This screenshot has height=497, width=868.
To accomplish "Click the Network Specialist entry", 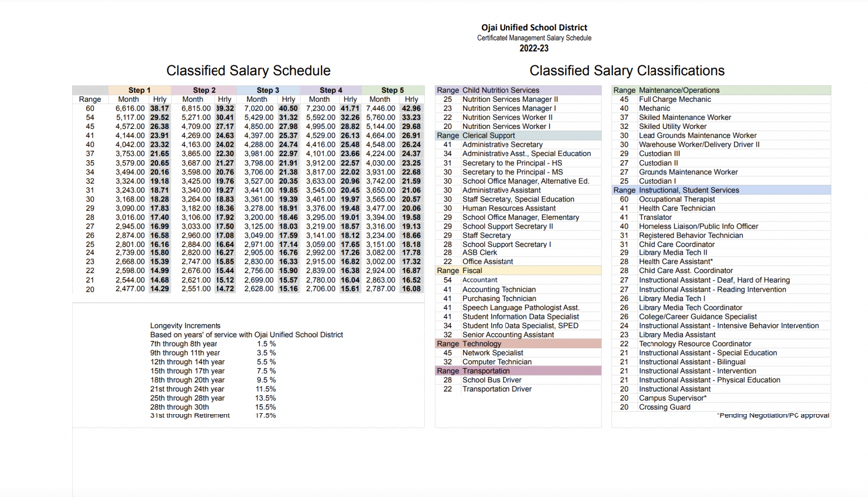I will [493, 353].
